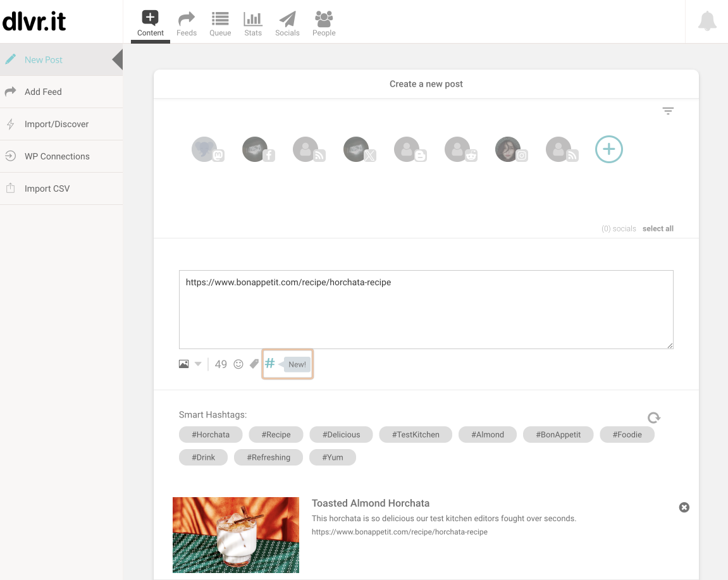The height and width of the screenshot is (580, 728).
Task: Open the Content tab
Action: pyautogui.click(x=150, y=23)
